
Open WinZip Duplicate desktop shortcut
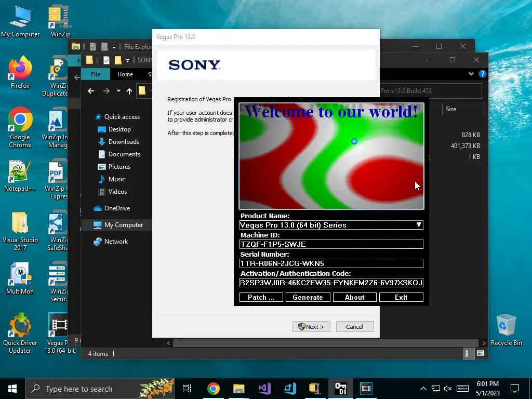(55, 77)
